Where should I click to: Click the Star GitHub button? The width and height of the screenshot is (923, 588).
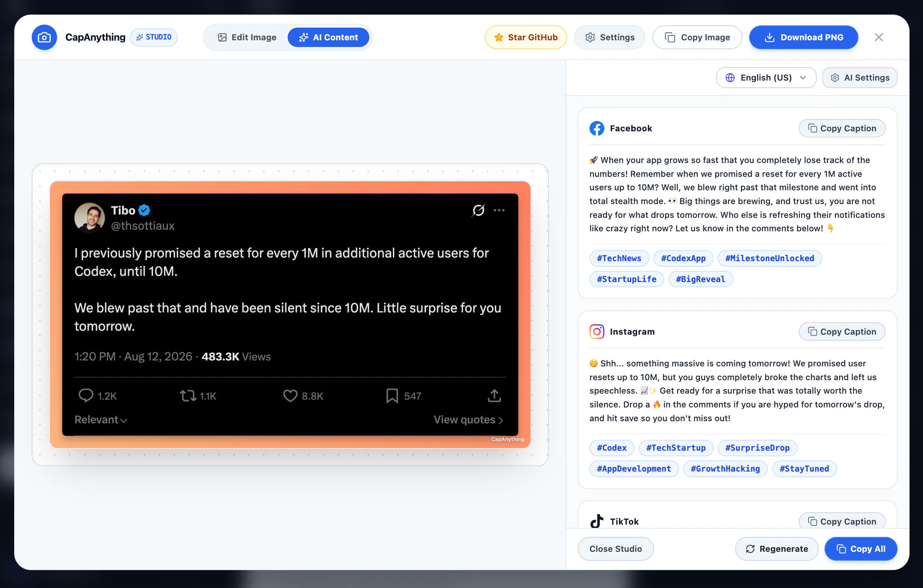point(526,37)
